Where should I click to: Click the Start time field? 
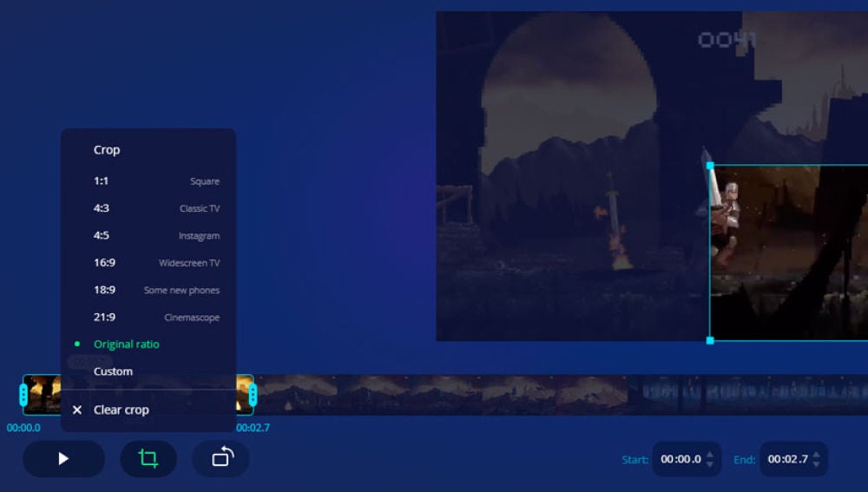pyautogui.click(x=681, y=459)
